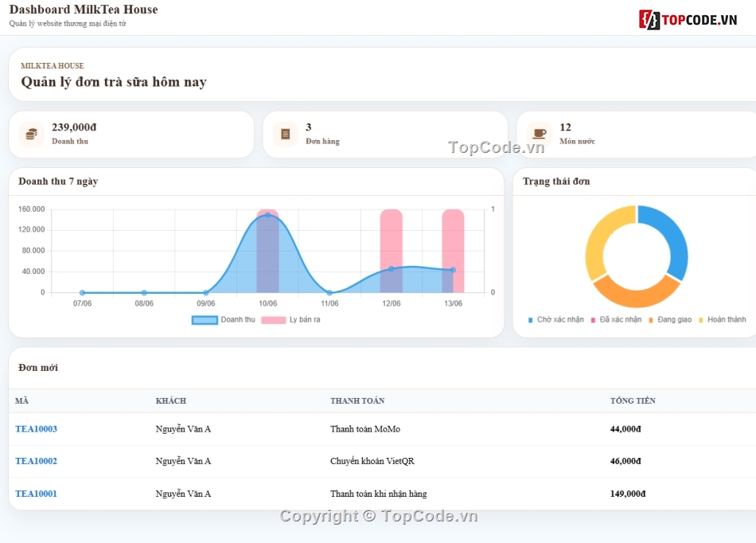756x543 pixels.
Task: Click the 11/06 revenue data point
Action: click(329, 293)
